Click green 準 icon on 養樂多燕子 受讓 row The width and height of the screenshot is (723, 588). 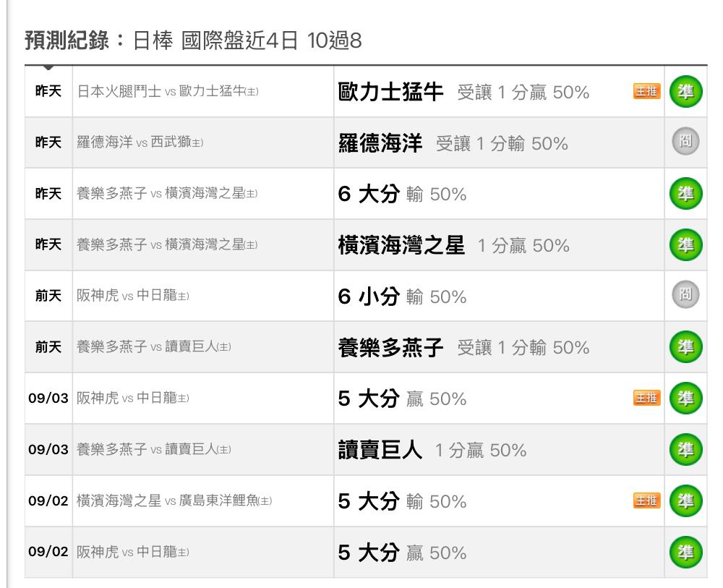(x=685, y=346)
